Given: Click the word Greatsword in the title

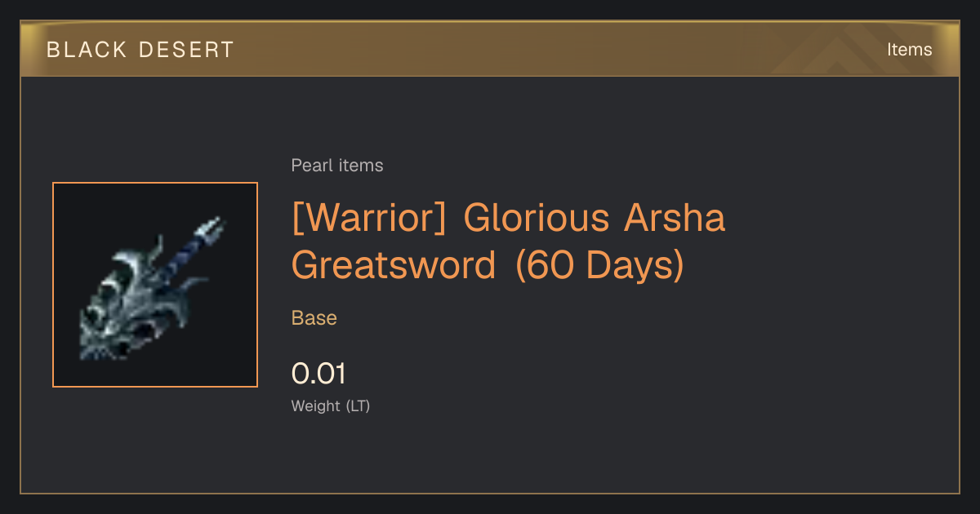Looking at the screenshot, I should (x=394, y=266).
